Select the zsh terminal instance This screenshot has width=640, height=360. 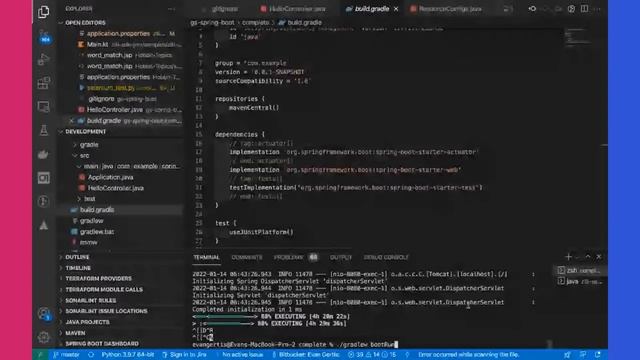coord(579,271)
